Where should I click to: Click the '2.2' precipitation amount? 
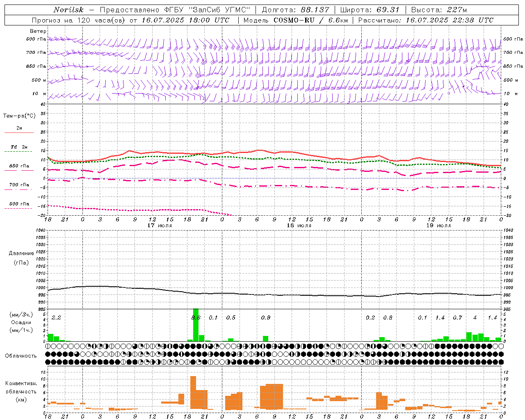tap(56, 317)
